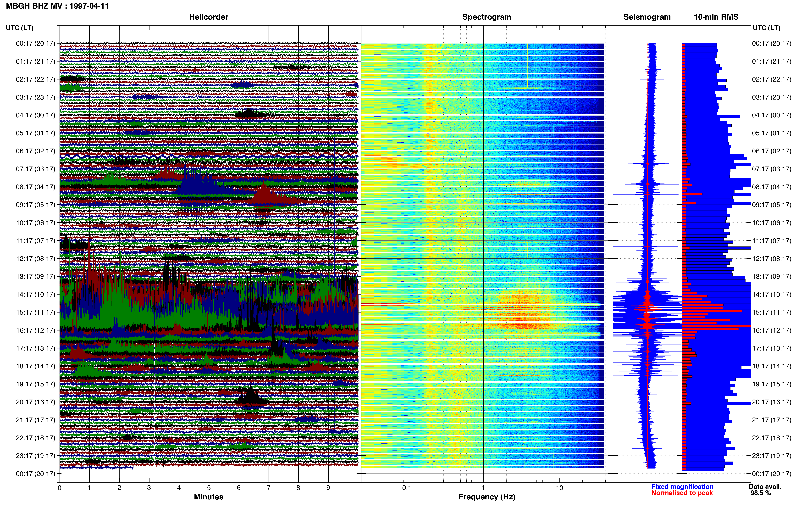Click left time label '21:17 (17:17)'

pos(36,420)
